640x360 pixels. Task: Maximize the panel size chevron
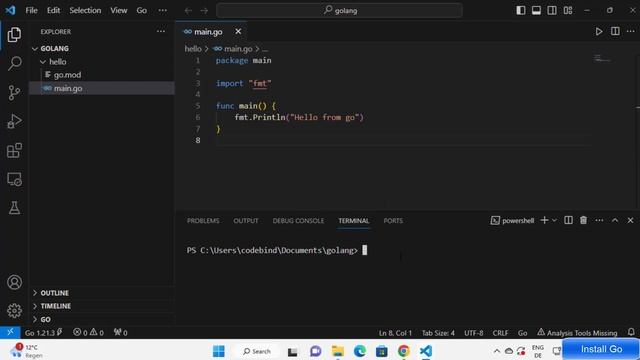(x=615, y=220)
